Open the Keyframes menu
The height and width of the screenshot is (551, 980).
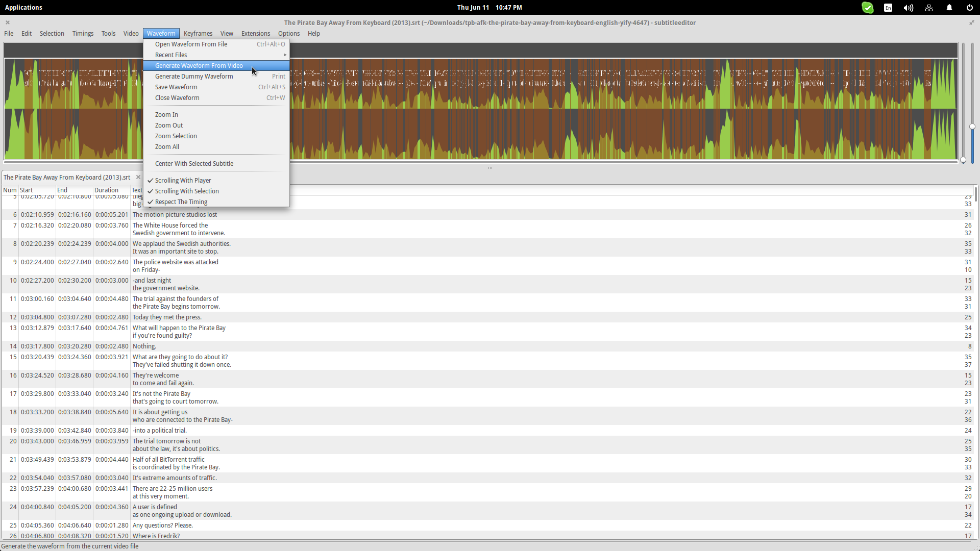198,33
